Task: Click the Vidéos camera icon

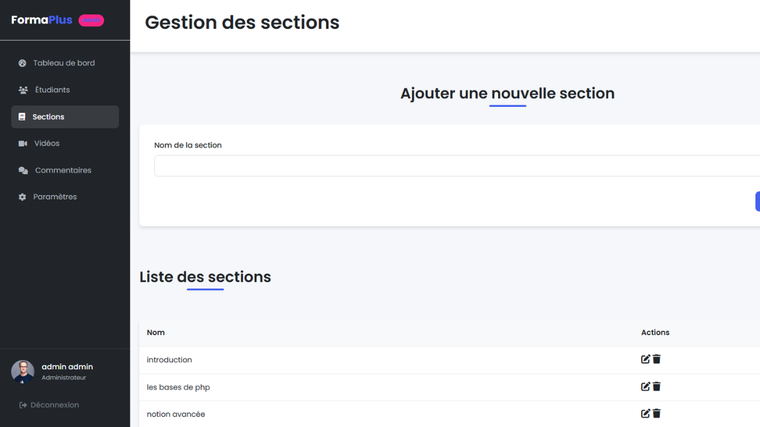Action: click(x=23, y=144)
